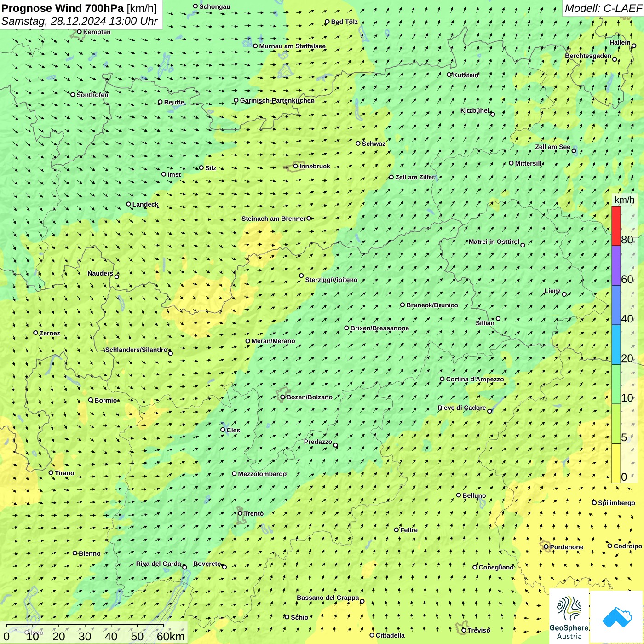Select the Berchtesgaden label
Image resolution: width=644 pixels, height=644 pixels.
click(588, 56)
